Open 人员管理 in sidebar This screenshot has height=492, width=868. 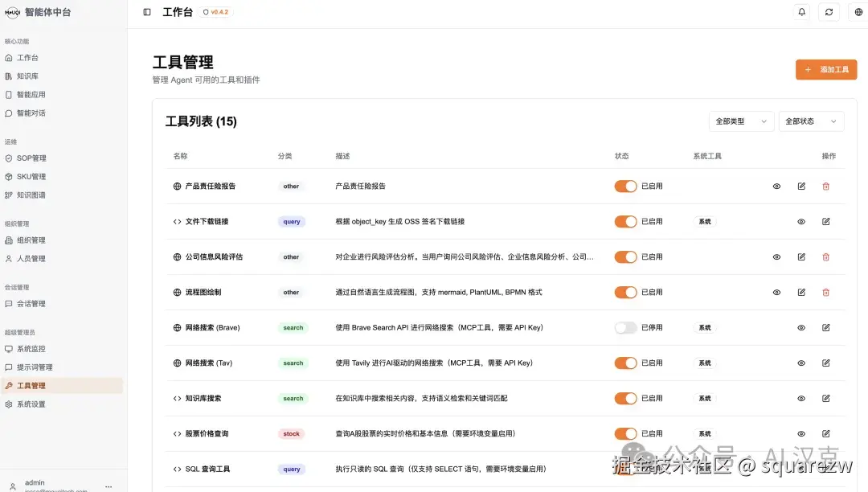click(61, 258)
